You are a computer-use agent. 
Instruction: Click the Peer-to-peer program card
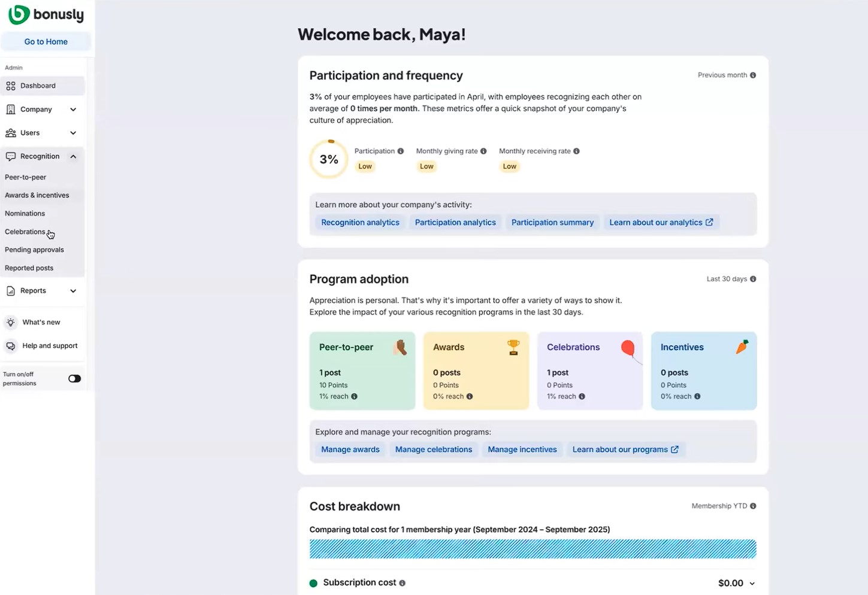point(362,371)
